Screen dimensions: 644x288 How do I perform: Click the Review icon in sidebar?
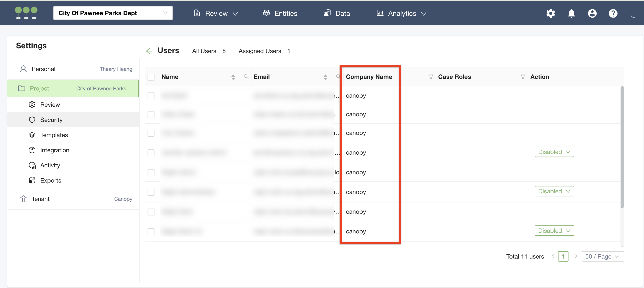33,104
